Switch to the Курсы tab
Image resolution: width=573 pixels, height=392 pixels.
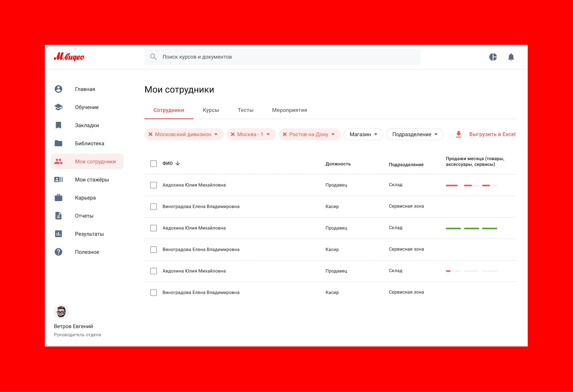coord(211,110)
